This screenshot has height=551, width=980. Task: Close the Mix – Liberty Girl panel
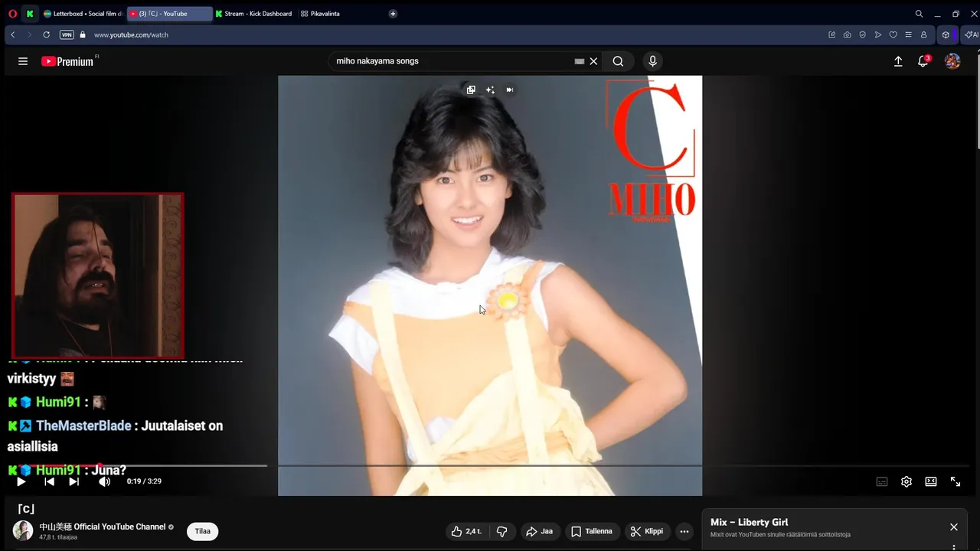[954, 527]
